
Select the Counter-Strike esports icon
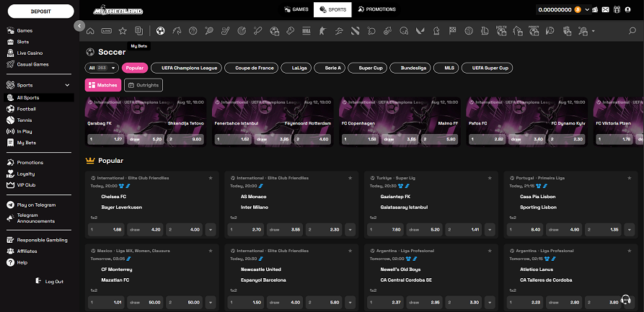[322, 31]
